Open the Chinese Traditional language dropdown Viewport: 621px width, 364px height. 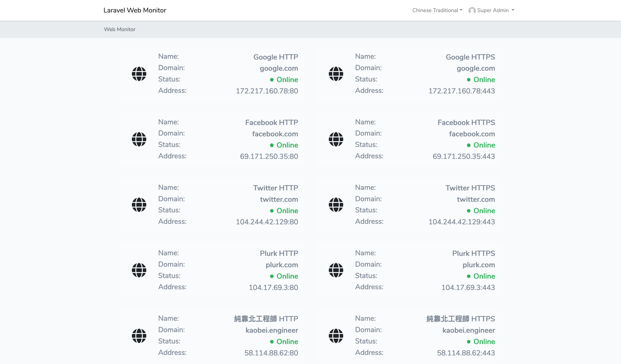pyautogui.click(x=437, y=10)
